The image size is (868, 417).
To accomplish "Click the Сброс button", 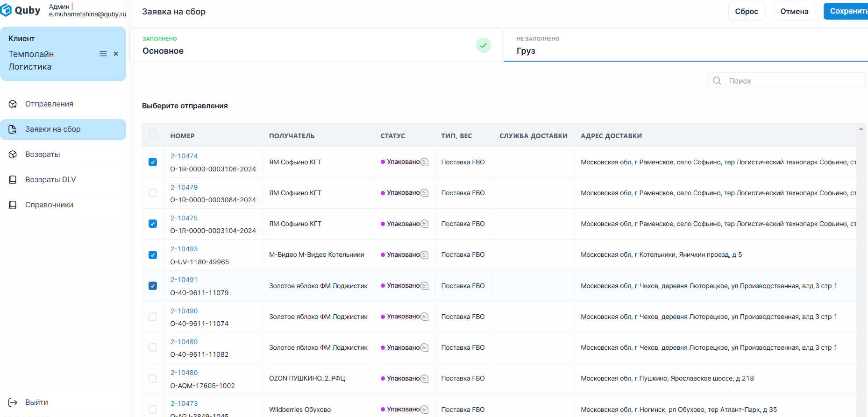I will coord(747,12).
